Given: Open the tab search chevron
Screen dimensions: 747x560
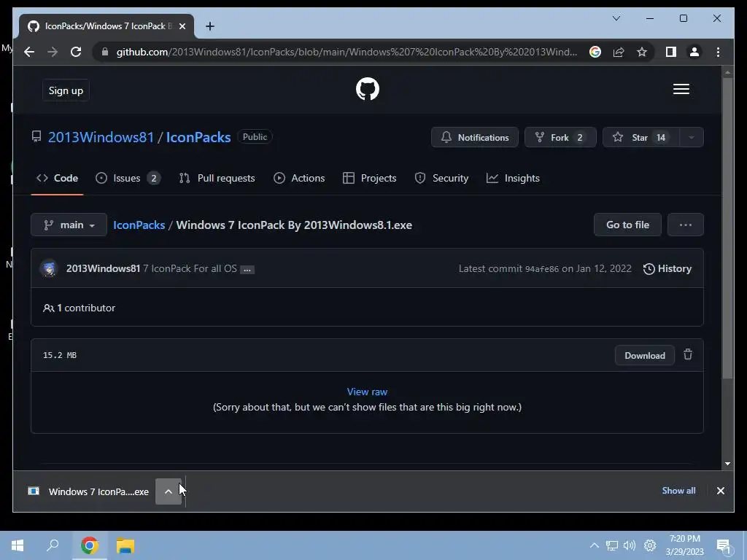Looking at the screenshot, I should pos(616,18).
